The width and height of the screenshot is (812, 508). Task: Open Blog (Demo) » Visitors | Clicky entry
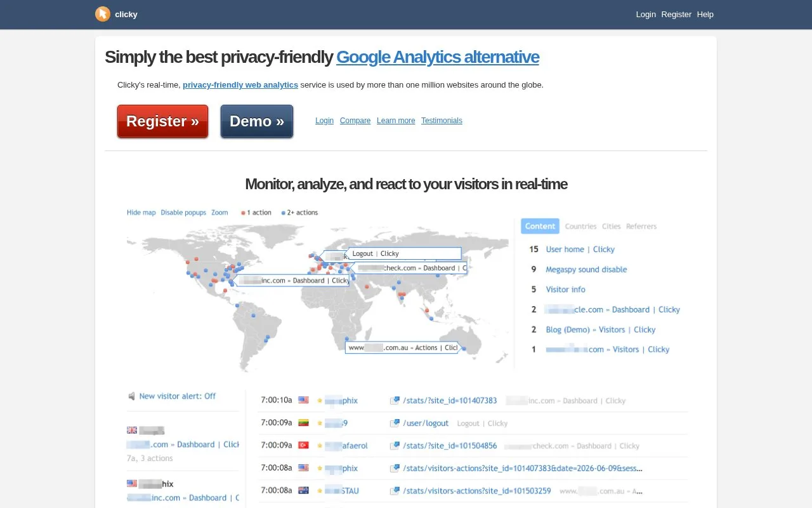tap(600, 330)
